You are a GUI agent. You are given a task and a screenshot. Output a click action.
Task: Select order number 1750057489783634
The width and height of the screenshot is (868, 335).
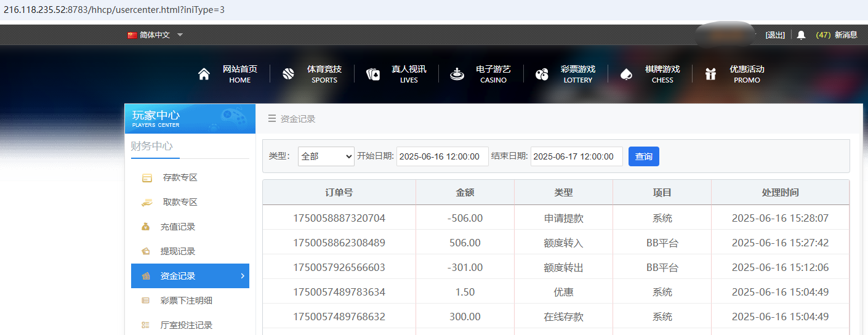coord(339,292)
